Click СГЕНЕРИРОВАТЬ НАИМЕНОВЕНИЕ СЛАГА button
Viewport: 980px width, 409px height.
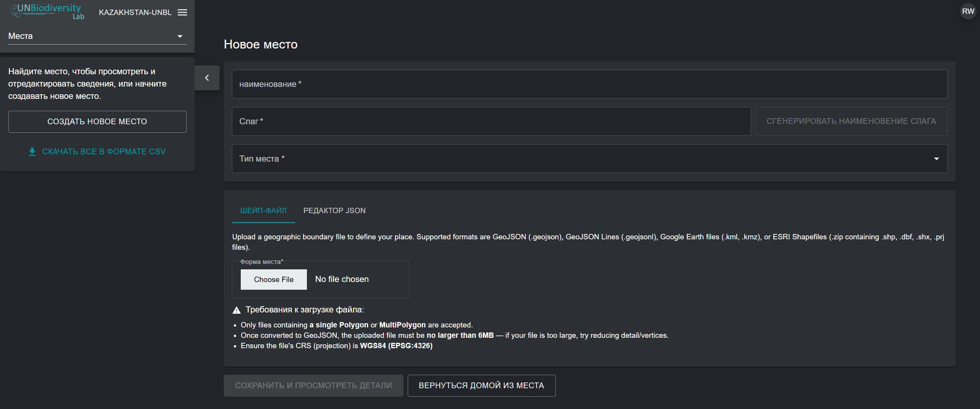pyautogui.click(x=851, y=122)
